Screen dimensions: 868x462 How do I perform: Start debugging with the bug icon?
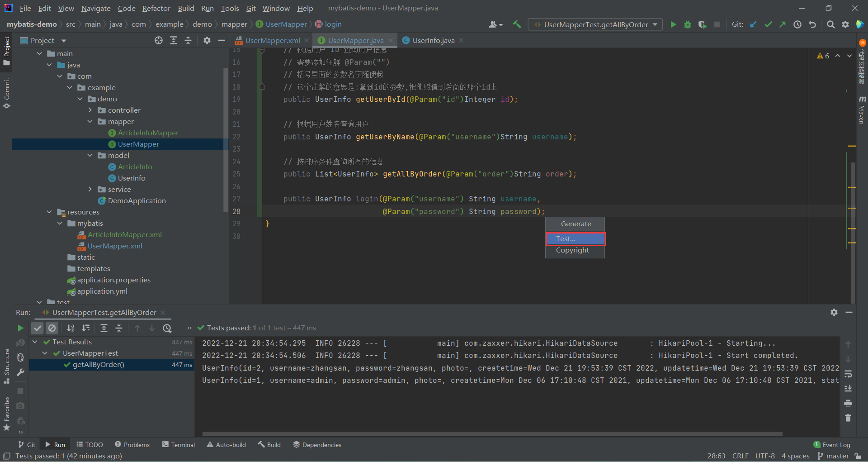pos(688,24)
